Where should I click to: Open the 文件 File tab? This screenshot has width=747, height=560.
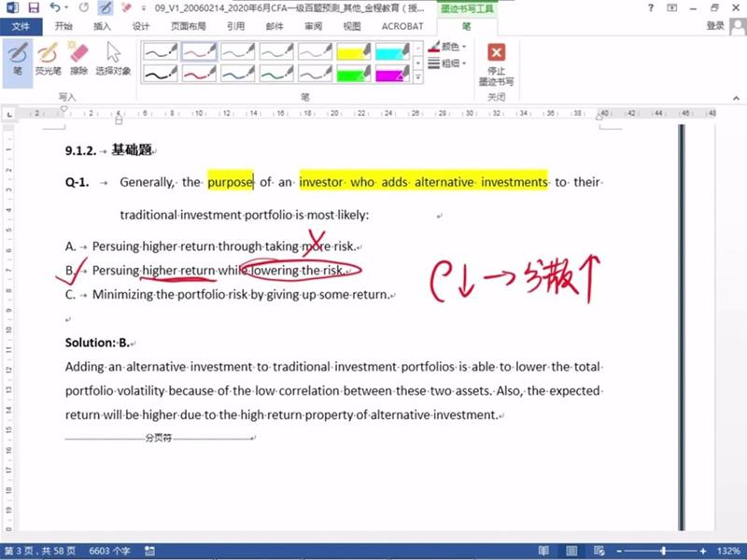click(21, 27)
